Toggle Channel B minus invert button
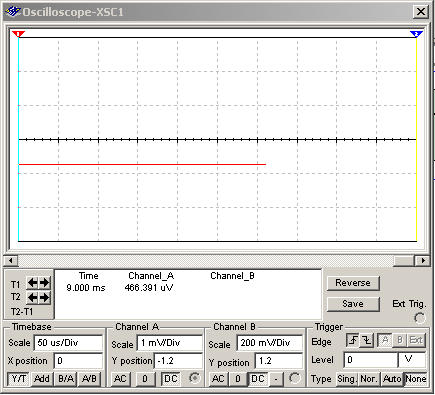The height and width of the screenshot is (395, 435). click(x=276, y=379)
